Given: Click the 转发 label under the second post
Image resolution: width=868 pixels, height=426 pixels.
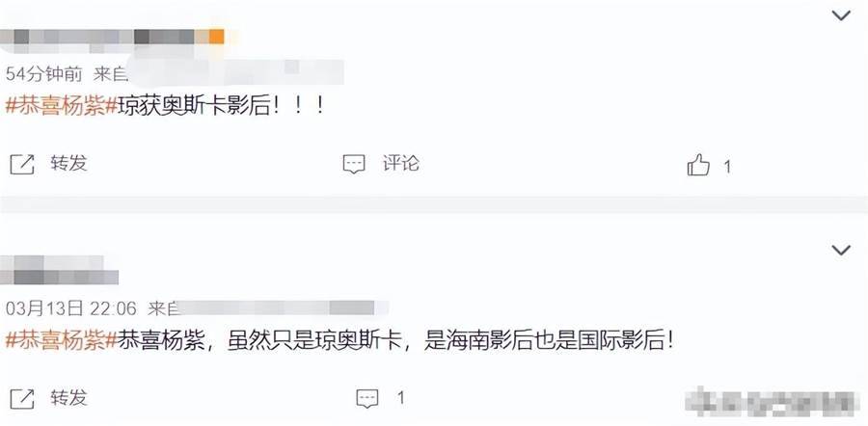Looking at the screenshot, I should [68, 398].
